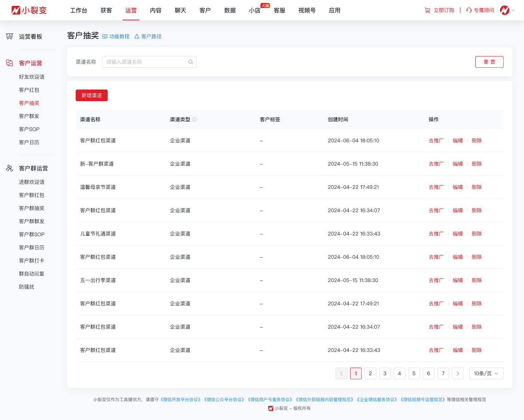Open 《企业微信服务协议》 link
524x420 pixels.
[377, 400]
